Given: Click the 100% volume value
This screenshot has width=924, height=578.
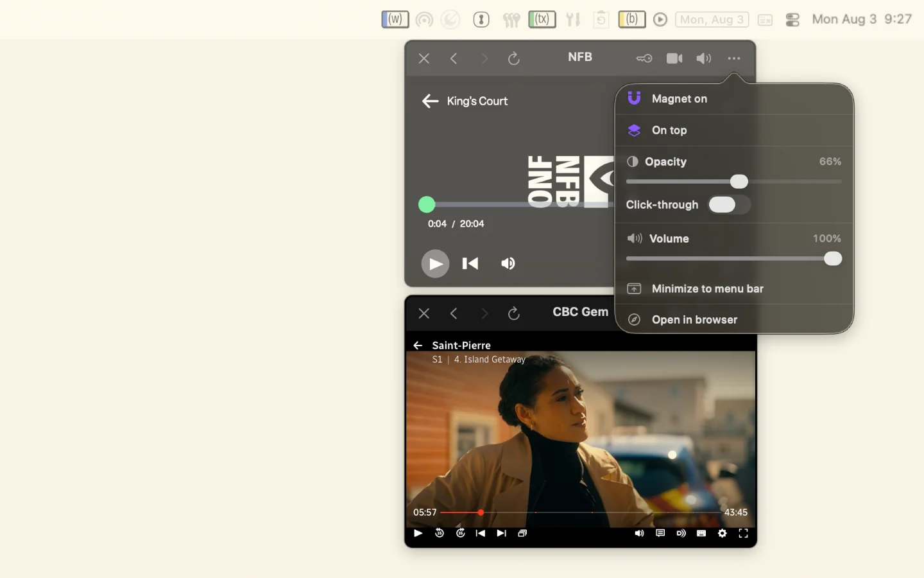Looking at the screenshot, I should (x=827, y=239).
